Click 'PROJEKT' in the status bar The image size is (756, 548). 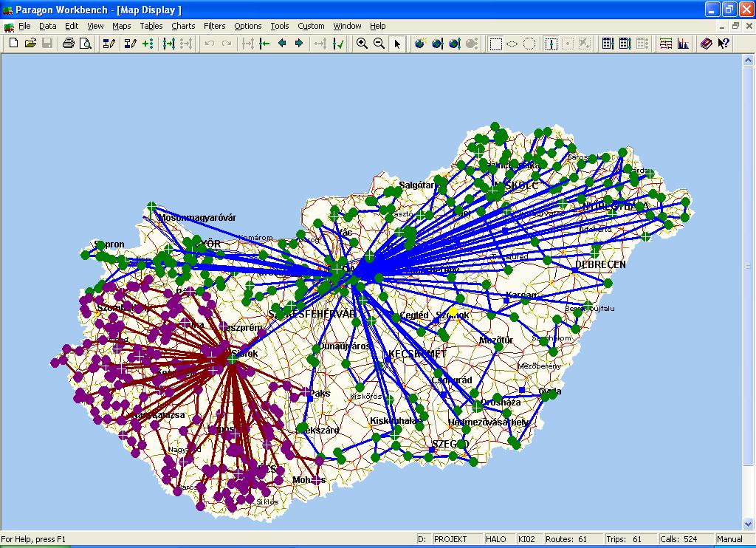click(x=456, y=539)
